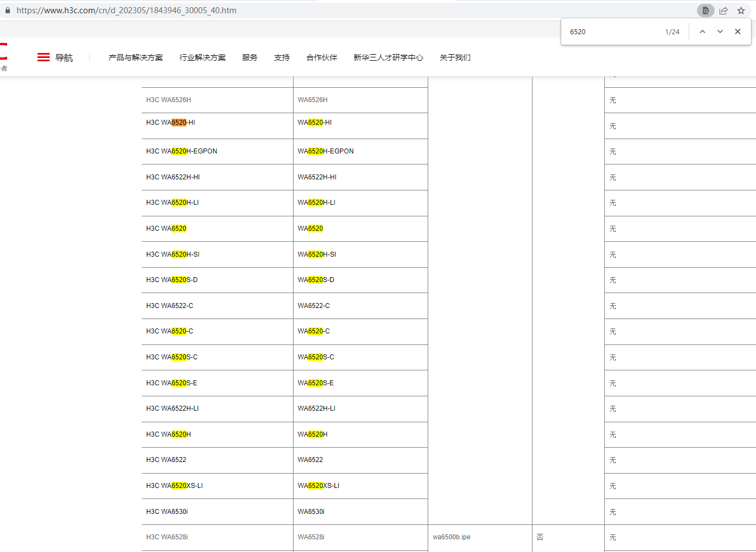Select second-column cell WA6520S-D
Image resolution: width=756 pixels, height=552 pixels.
pos(316,280)
